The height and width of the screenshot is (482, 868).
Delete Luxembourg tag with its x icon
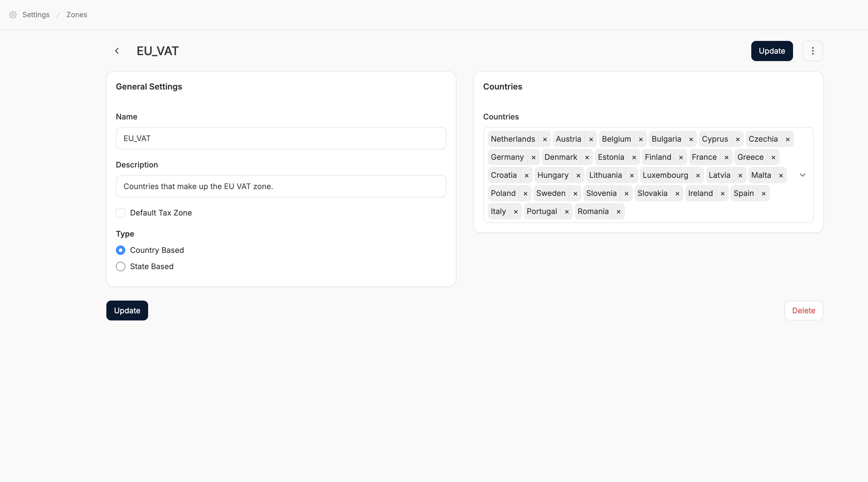click(697, 175)
